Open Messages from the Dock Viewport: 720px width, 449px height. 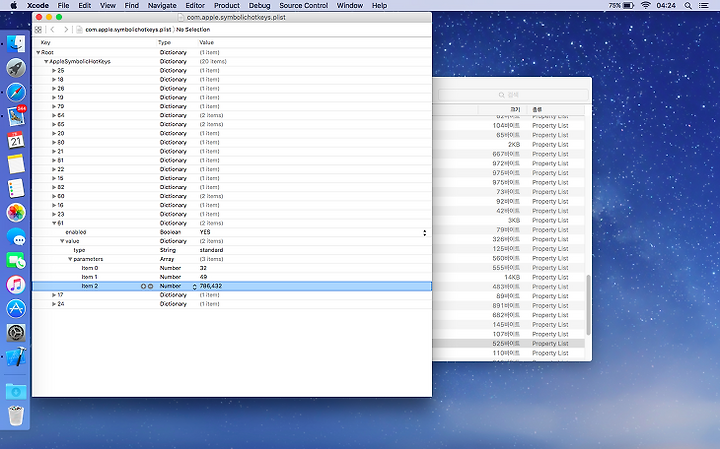coord(16,237)
